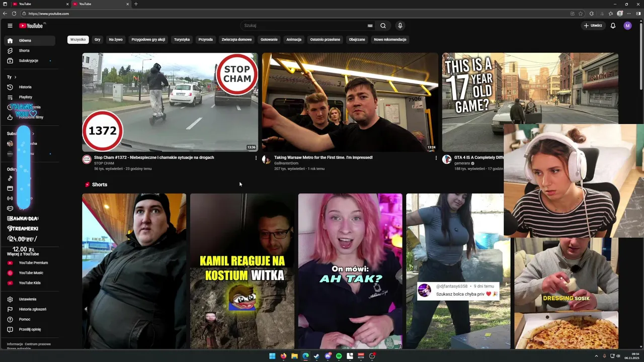Play Kamil reaguje na kostium Witka short
Image resolution: width=644 pixels, height=362 pixels.
242,271
